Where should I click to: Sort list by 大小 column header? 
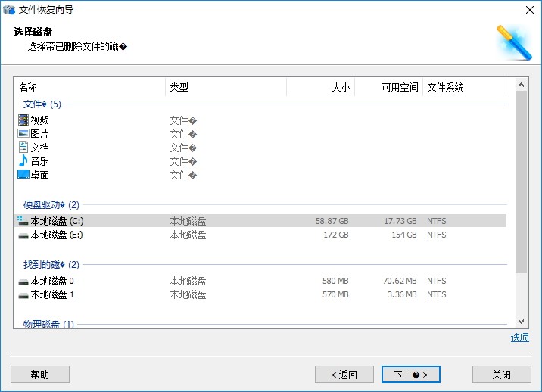click(320, 87)
